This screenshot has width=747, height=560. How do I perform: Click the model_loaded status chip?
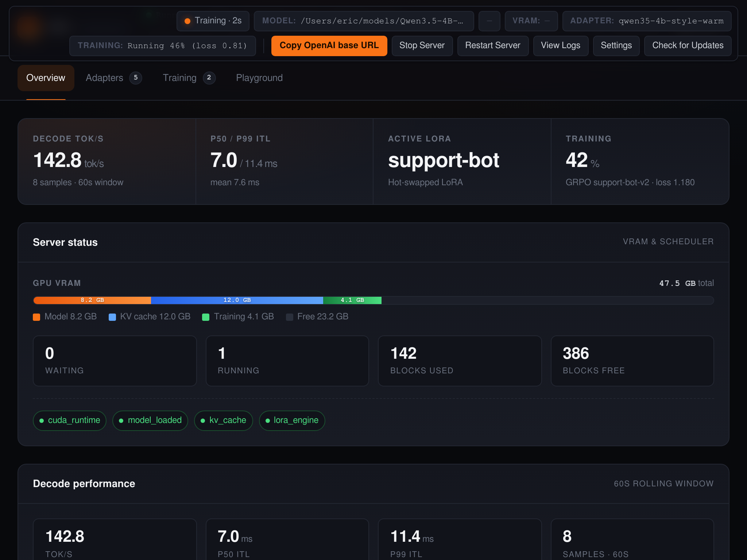click(150, 420)
